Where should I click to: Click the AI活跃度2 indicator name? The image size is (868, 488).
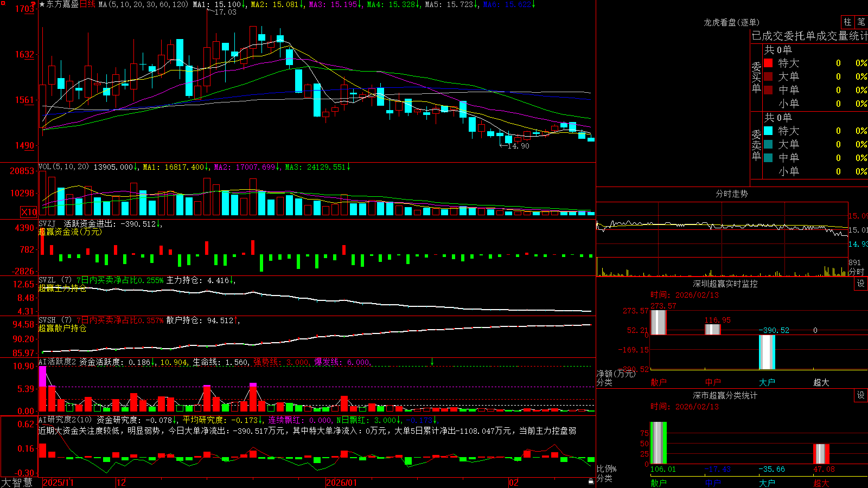click(x=58, y=362)
